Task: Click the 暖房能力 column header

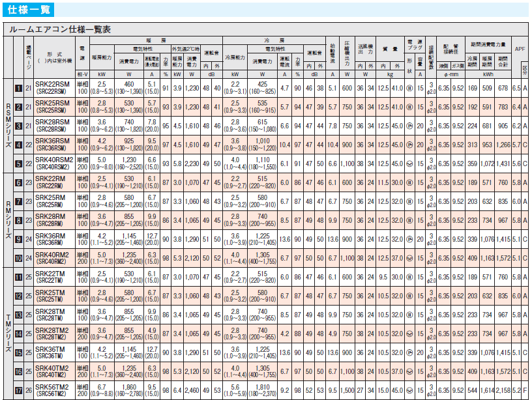Action: tap(102, 57)
